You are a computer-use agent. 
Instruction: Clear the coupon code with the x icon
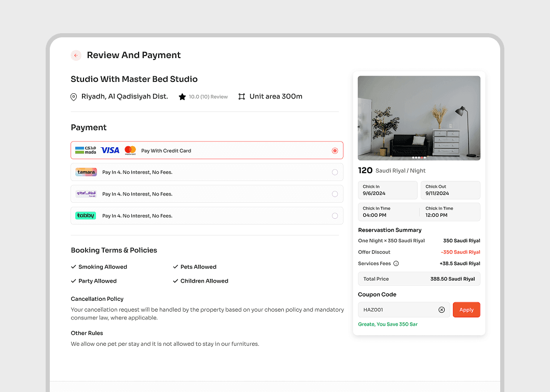pos(442,310)
